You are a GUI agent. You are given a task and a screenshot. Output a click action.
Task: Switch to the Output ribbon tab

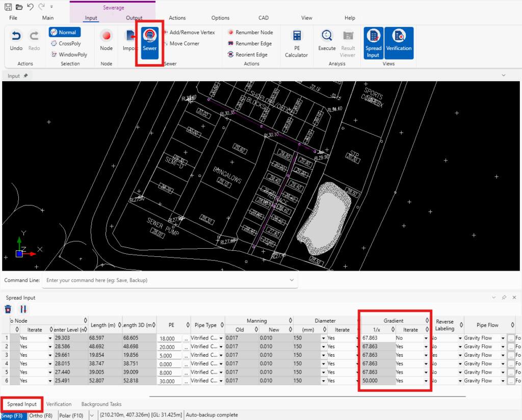point(134,17)
